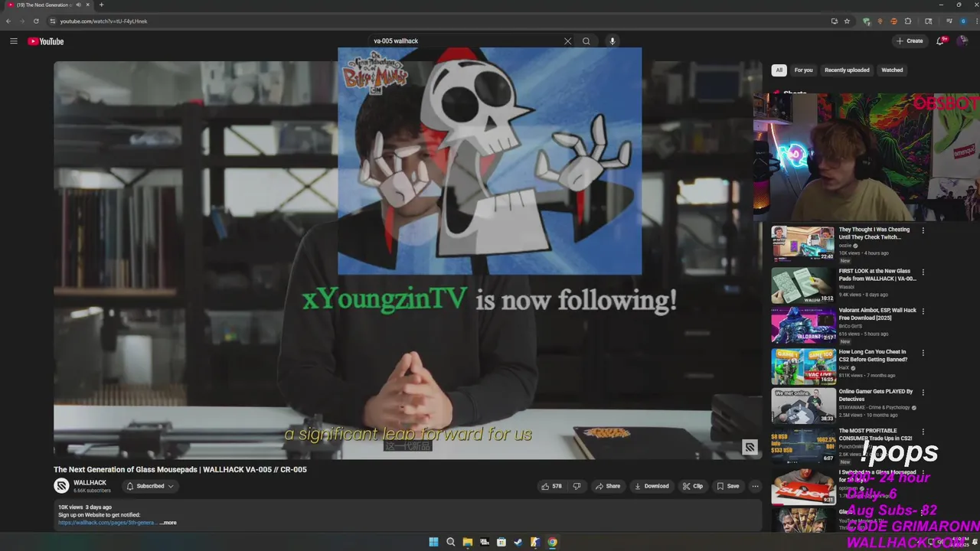The height and width of the screenshot is (551, 980).
Task: Open options for 'They Thought I Was Cheating' video
Action: (923, 230)
